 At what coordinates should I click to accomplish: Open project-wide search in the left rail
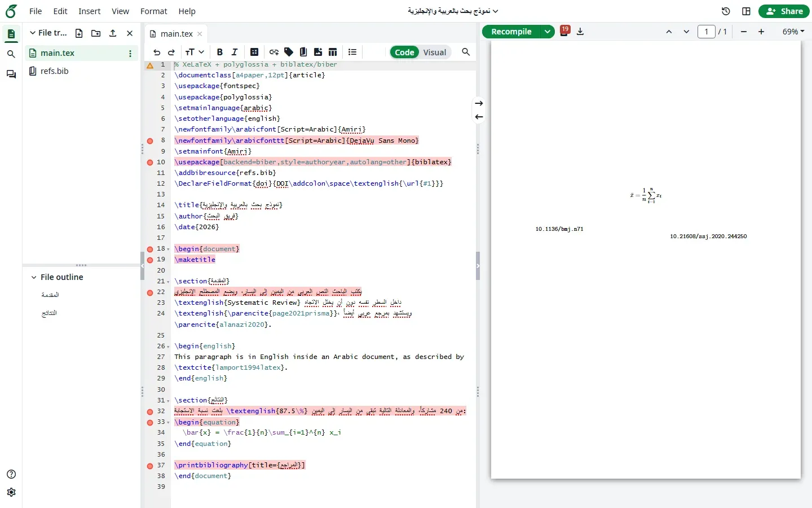(x=11, y=54)
